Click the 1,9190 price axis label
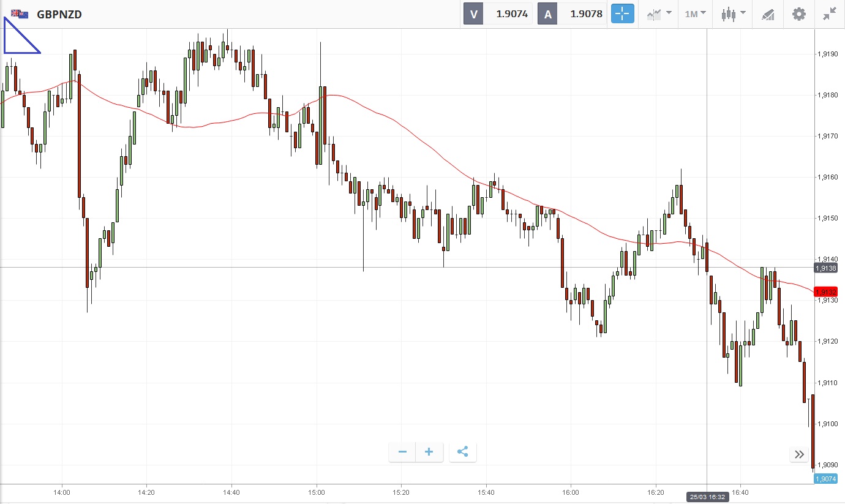Viewport: 845px width, 504px height. click(827, 54)
